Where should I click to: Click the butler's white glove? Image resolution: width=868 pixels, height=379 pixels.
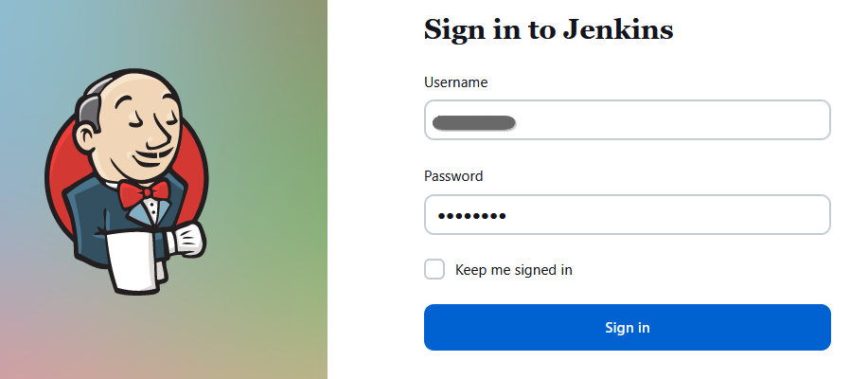186,240
